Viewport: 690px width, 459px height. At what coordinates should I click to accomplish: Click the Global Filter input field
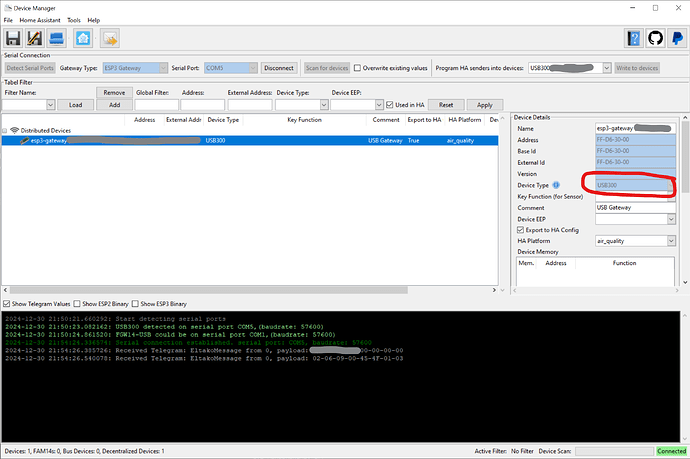click(156, 105)
